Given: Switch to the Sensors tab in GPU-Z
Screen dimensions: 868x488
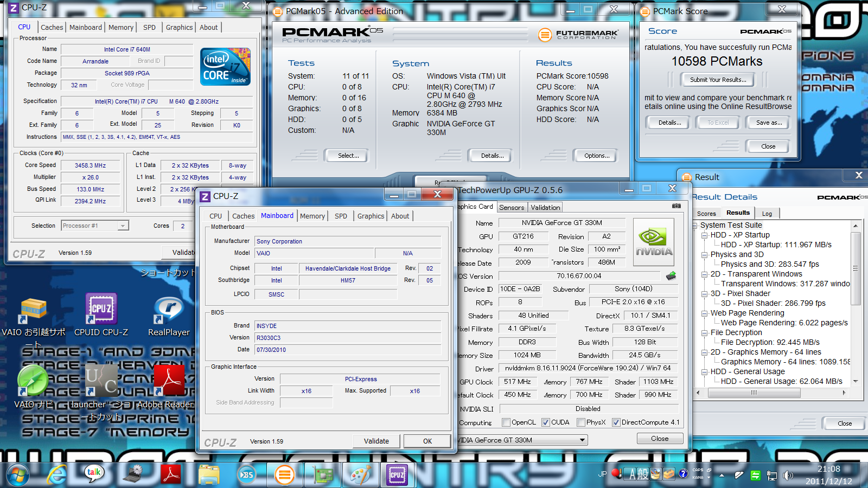Looking at the screenshot, I should coord(512,208).
